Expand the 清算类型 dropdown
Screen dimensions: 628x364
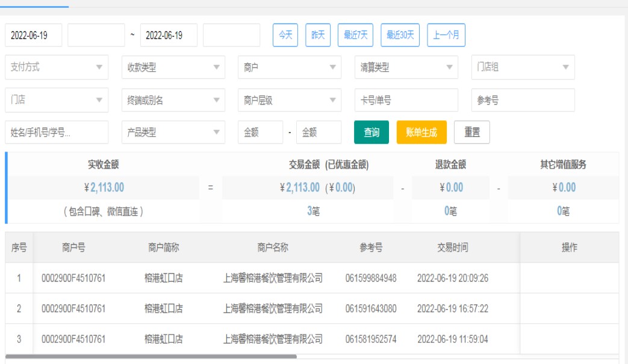406,67
